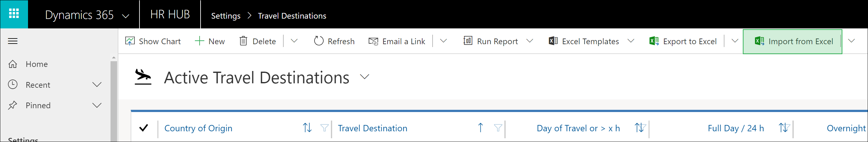Viewport: 868px width, 142px height.
Task: Go to Home in the sidebar
Action: point(37,64)
